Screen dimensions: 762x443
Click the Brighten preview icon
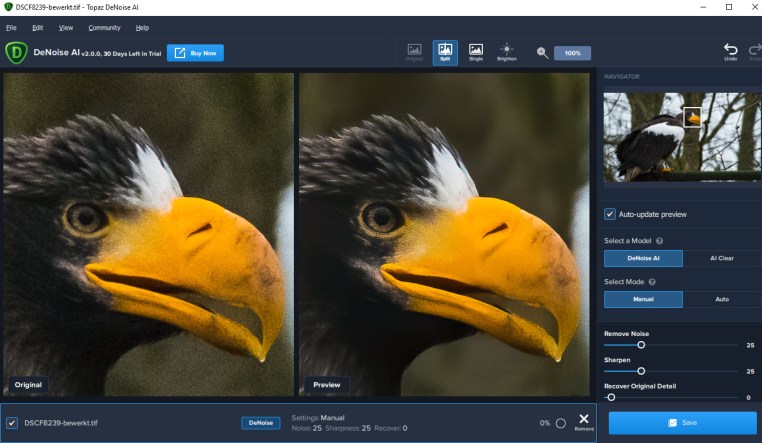[x=507, y=52]
